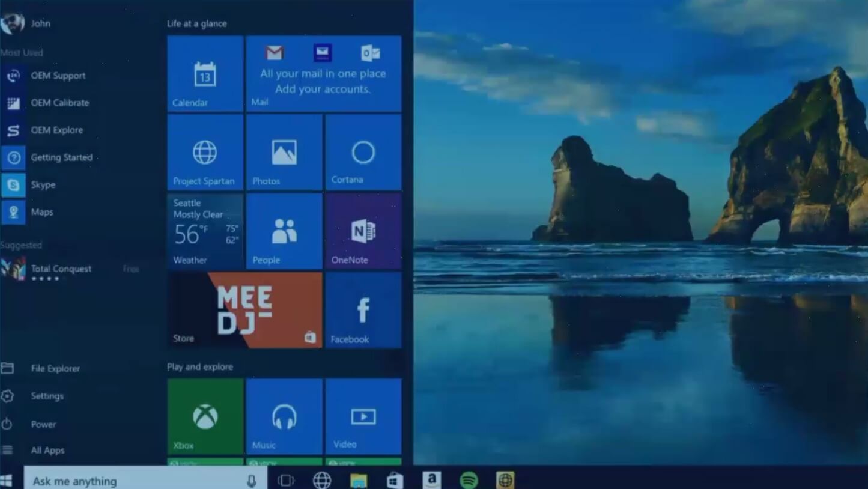Launch Amazon from the taskbar
The width and height of the screenshot is (868, 489).
click(x=431, y=479)
